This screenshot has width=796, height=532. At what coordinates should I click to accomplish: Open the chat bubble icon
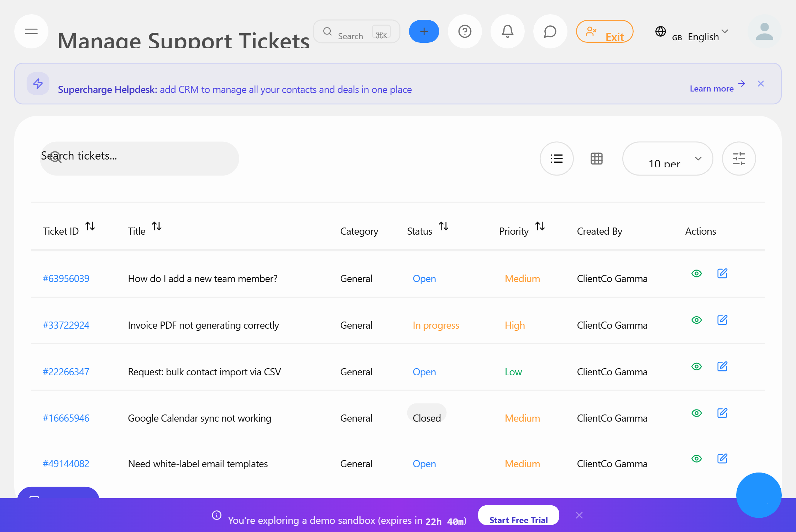pos(550,31)
